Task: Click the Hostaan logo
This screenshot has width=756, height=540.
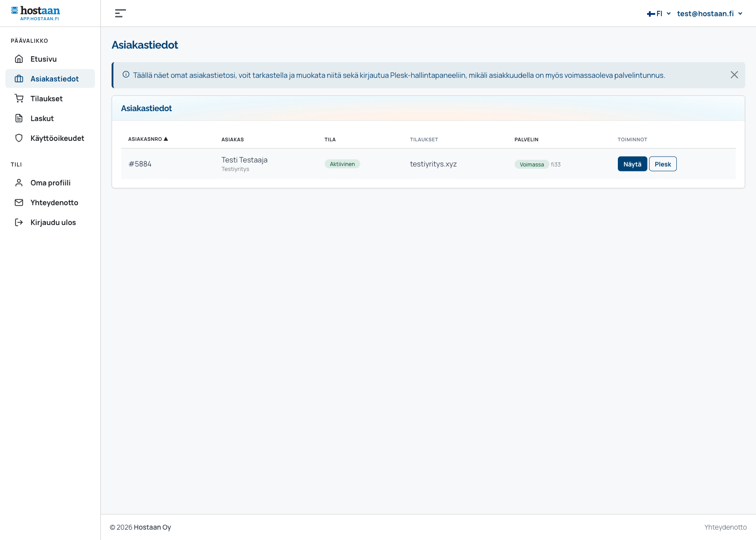Action: pos(36,13)
